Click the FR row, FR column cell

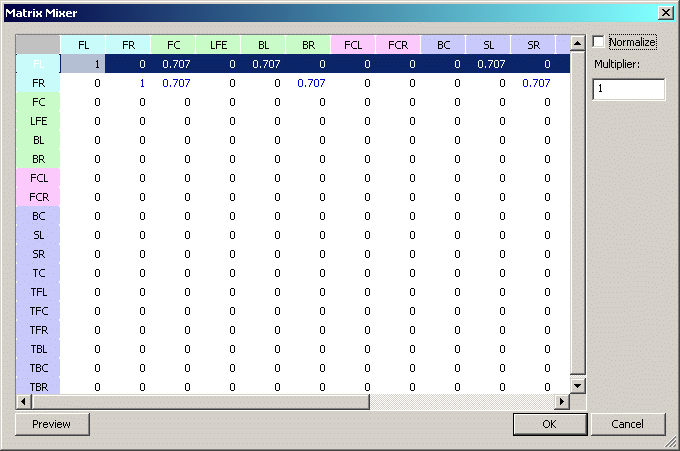click(x=128, y=83)
